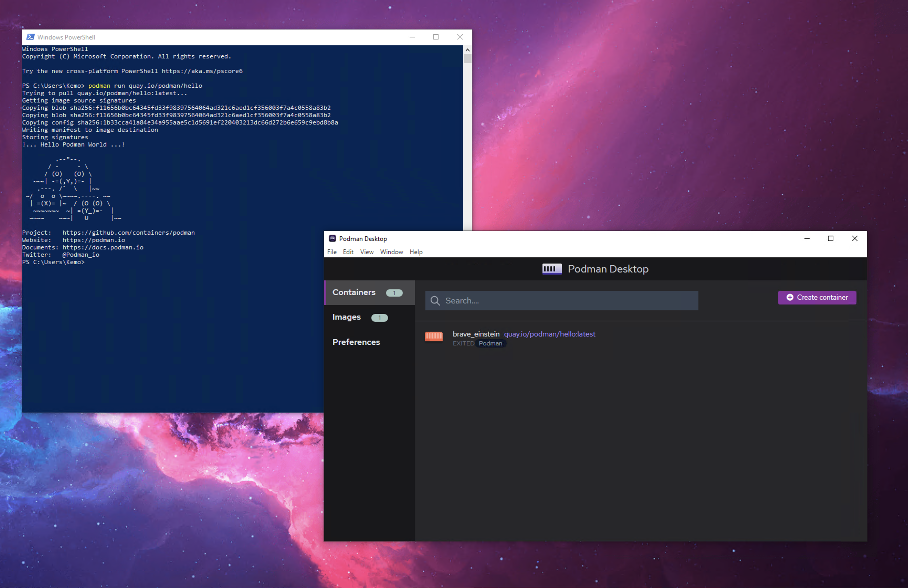Click the Containers count badge

394,293
